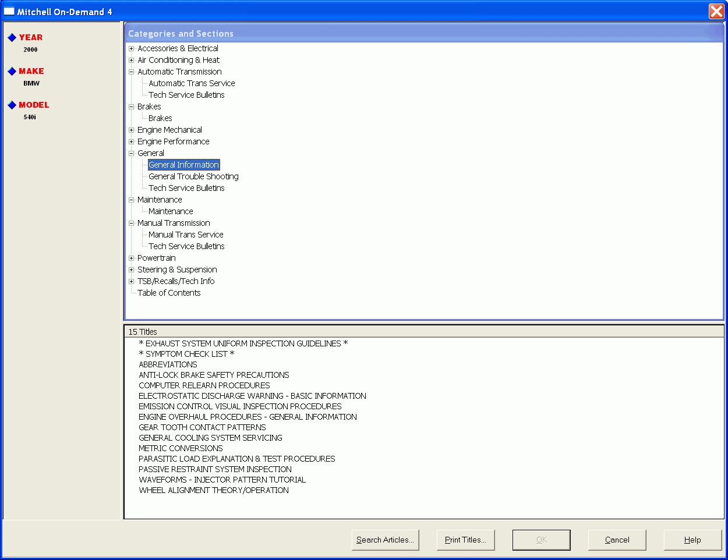Viewport: 728px width, 560px height.
Task: Select the General Information section
Action: [x=184, y=165]
